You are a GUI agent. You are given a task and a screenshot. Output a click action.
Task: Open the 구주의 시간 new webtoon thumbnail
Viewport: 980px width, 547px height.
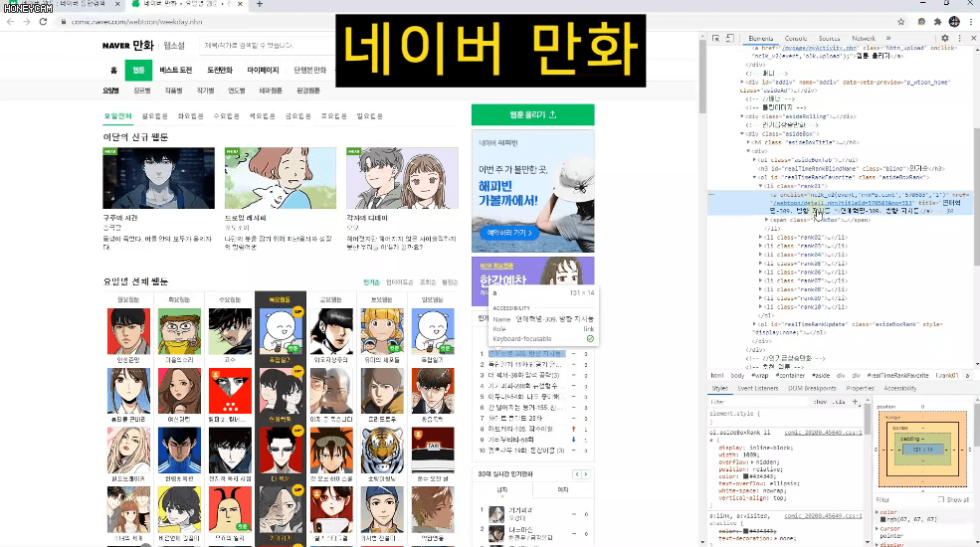point(159,178)
